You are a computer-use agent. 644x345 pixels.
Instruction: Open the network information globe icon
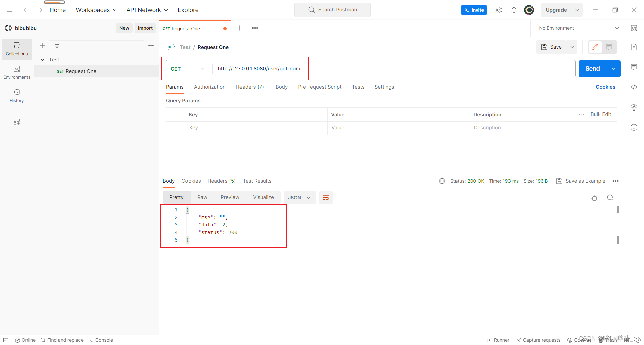(442, 181)
